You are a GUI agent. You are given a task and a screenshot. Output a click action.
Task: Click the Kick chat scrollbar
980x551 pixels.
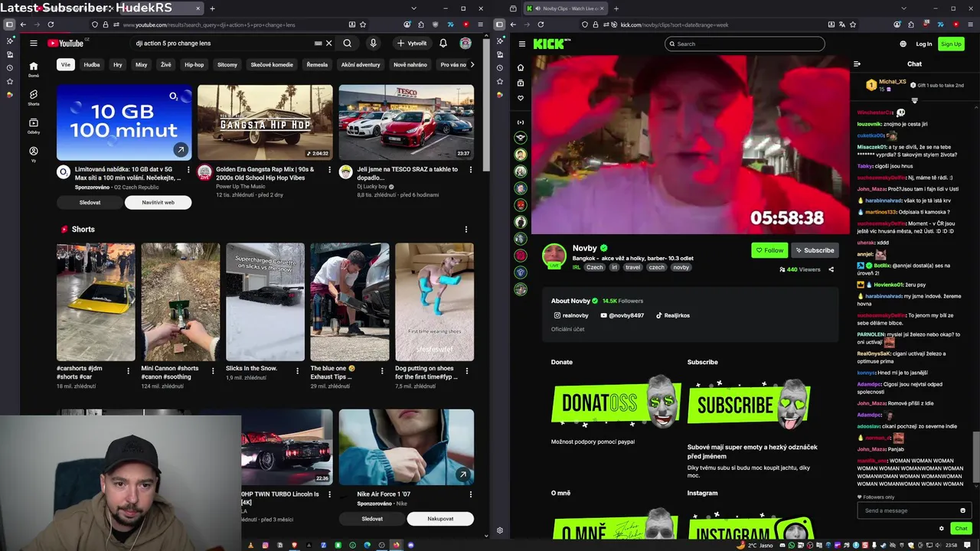point(975,457)
